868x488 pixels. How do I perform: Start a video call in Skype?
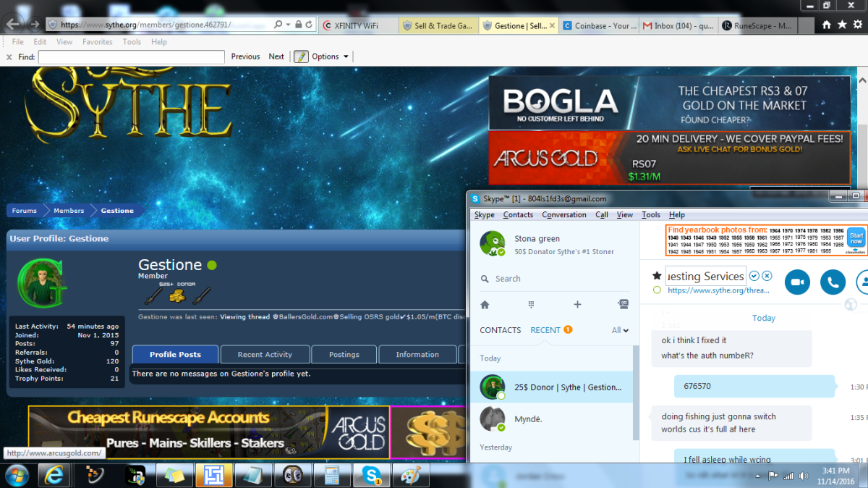[797, 282]
